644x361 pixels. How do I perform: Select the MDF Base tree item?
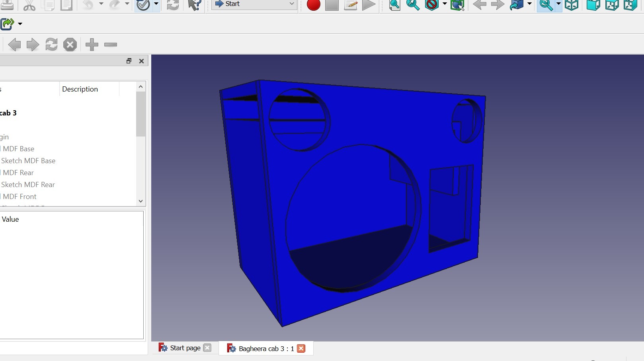click(x=18, y=149)
